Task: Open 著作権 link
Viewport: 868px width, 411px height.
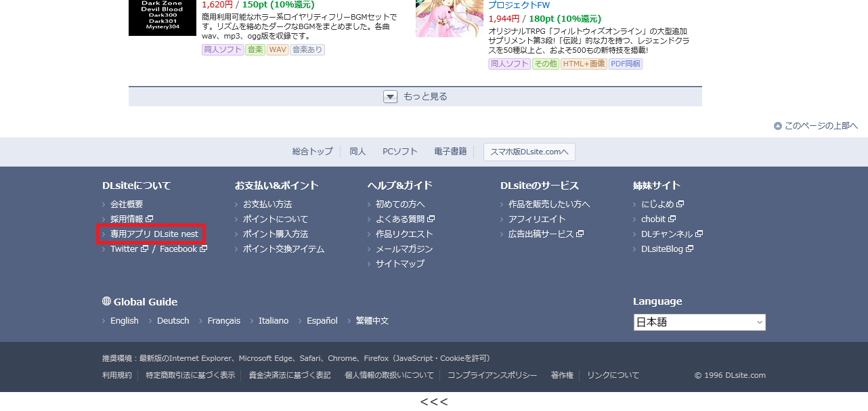Action: click(x=562, y=375)
